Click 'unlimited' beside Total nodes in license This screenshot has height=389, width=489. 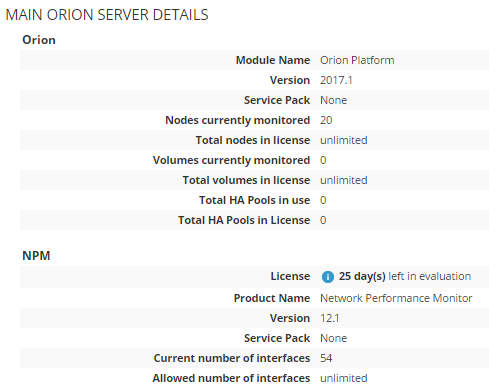click(344, 140)
